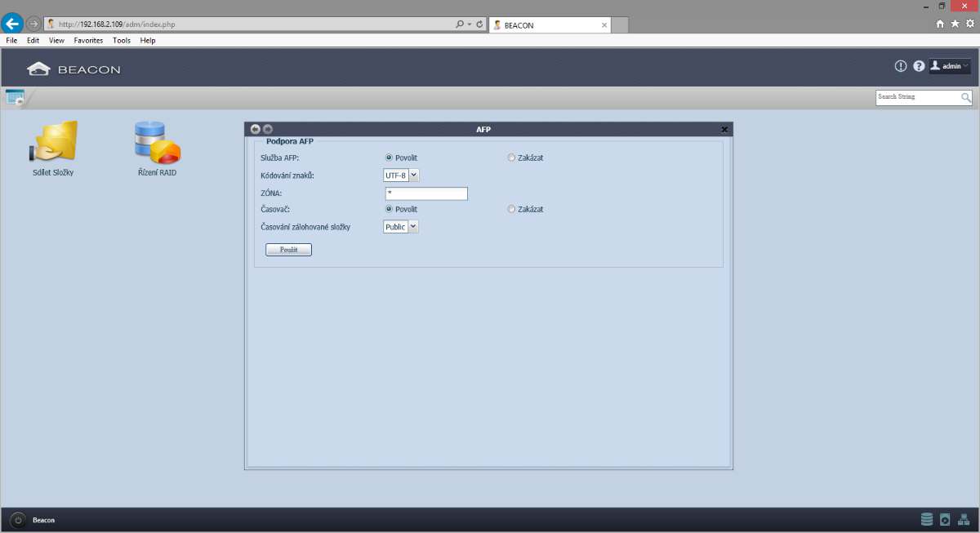Screen dimensions: 980x533
Task: Close the AFP dialog window
Action: [x=724, y=130]
